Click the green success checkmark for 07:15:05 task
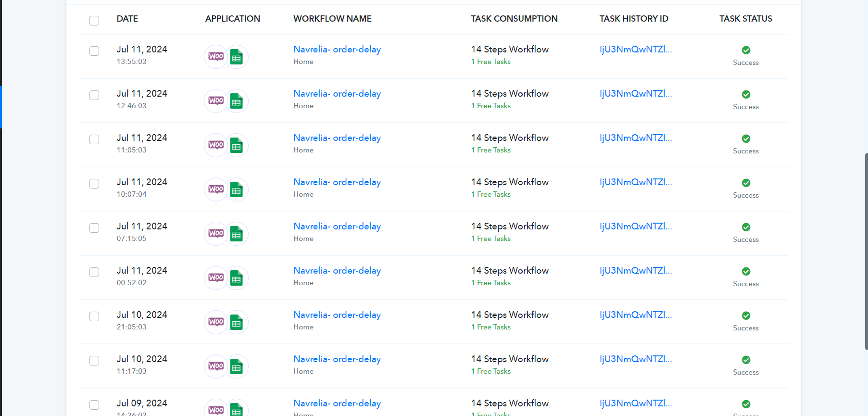Screen dimensions: 868x416 746,227
